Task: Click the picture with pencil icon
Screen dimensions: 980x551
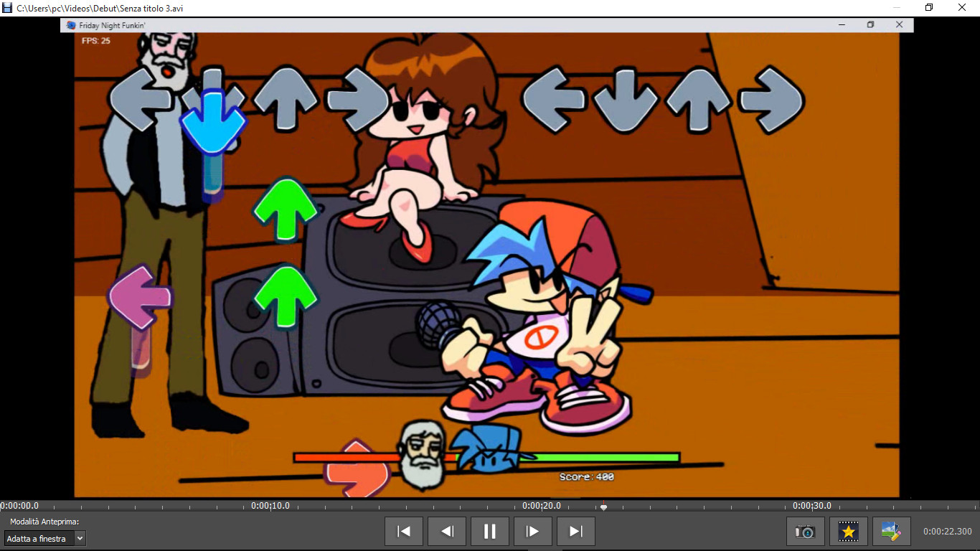Action: 891,532
